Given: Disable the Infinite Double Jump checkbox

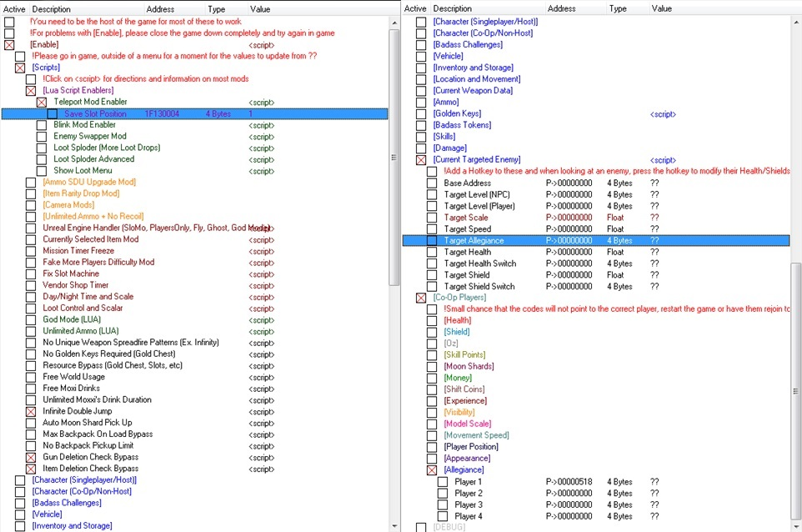Looking at the screenshot, I should click(31, 412).
